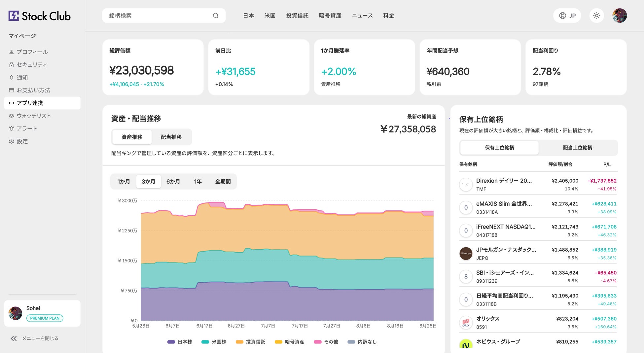The image size is (644, 353).
Task: Open the プロフィール sidebar page
Action: point(42,52)
